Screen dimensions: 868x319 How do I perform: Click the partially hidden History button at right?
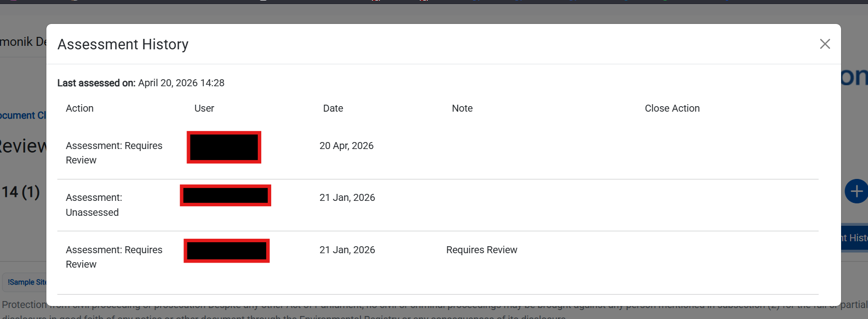(855, 238)
